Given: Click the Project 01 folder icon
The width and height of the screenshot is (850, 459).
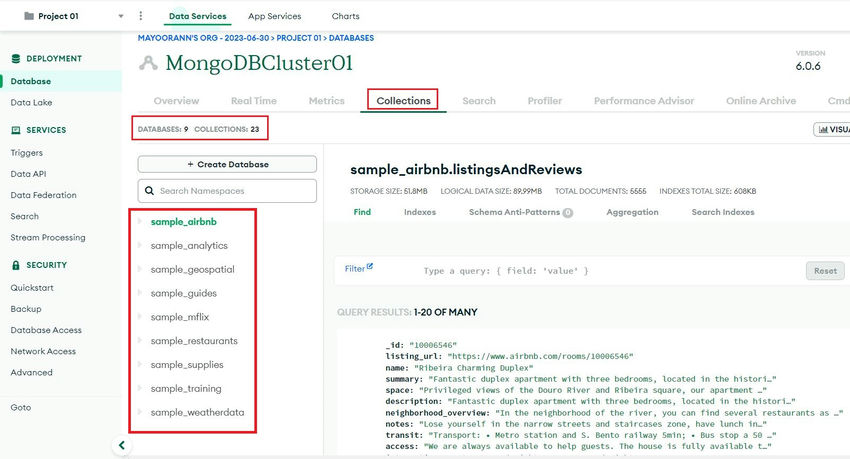Looking at the screenshot, I should 29,16.
